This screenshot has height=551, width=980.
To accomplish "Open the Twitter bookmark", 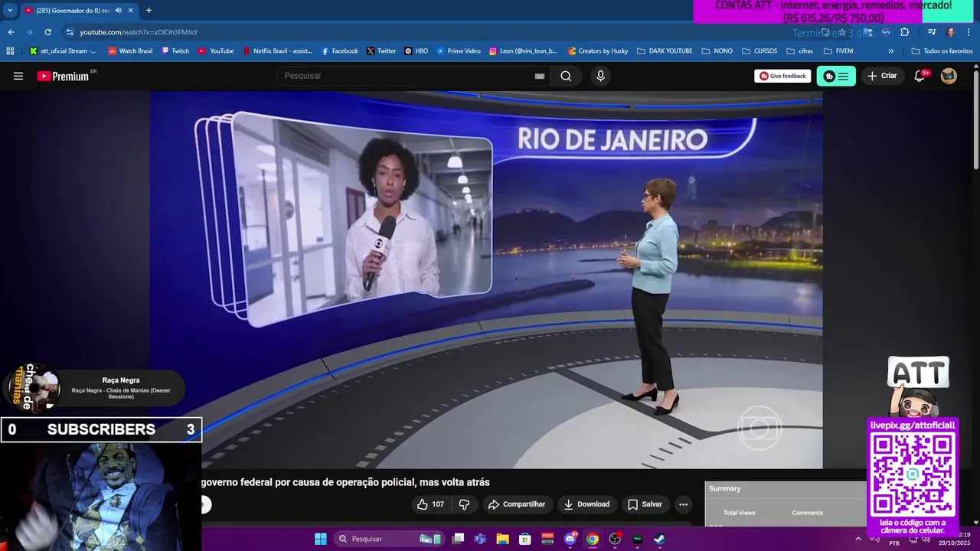I will pos(381,51).
